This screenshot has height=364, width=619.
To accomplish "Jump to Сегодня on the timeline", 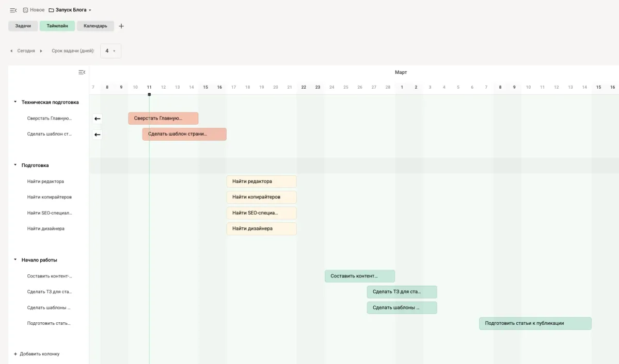I will [26, 51].
